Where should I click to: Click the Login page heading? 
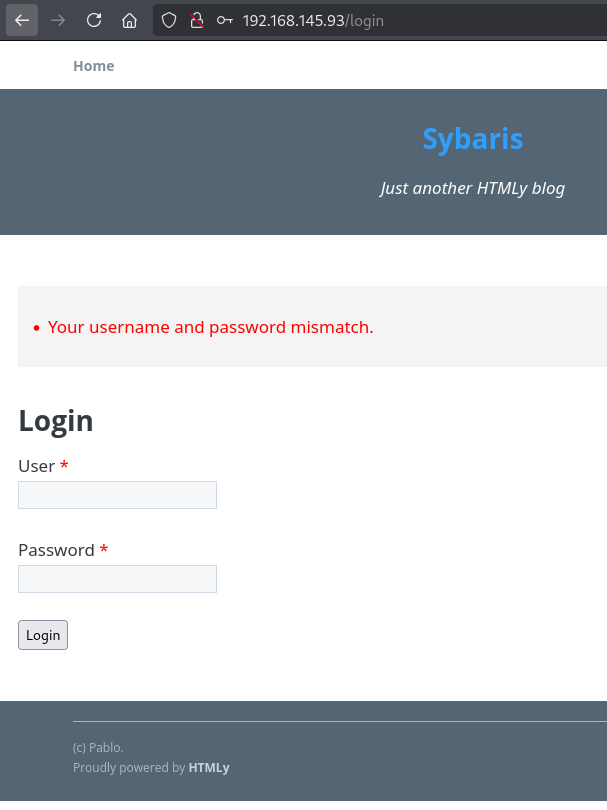tap(55, 421)
